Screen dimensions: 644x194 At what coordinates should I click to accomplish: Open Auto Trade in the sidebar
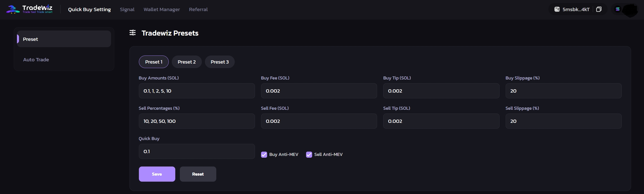click(36, 59)
